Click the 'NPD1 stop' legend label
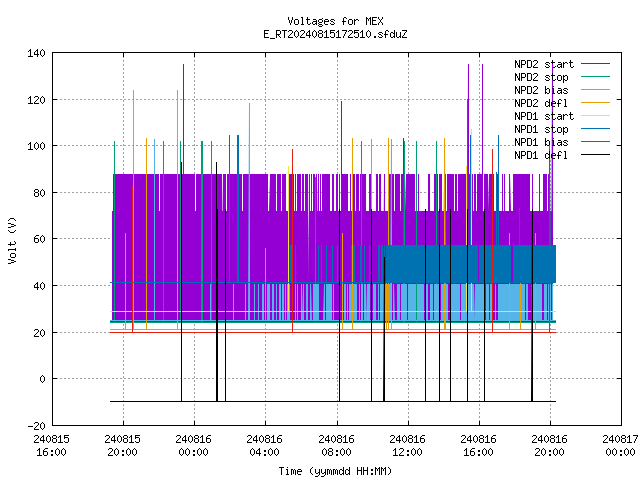The height and width of the screenshot is (480, 640). tap(541, 129)
